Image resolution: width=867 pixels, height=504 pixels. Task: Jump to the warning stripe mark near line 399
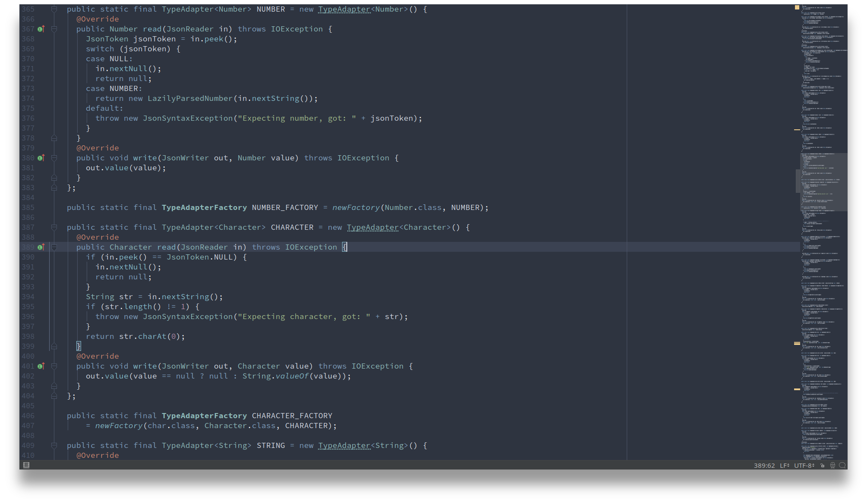(797, 344)
